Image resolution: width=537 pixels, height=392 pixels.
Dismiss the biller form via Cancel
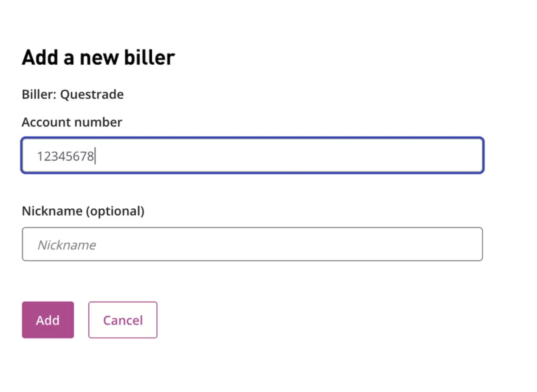pos(123,320)
